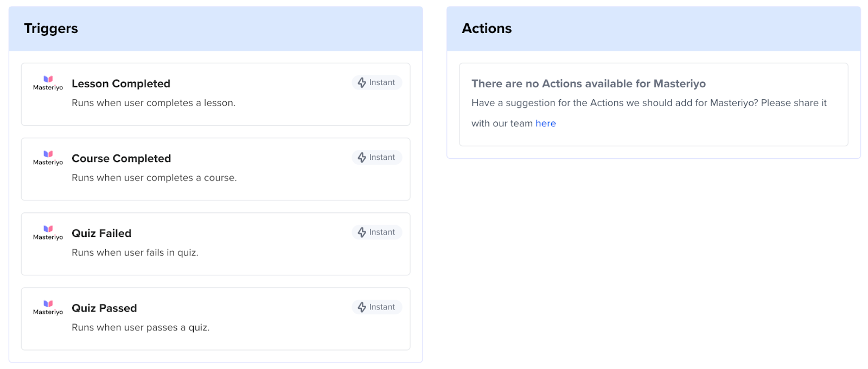Viewport: 868px width, 369px height.
Task: Click 'There are no Actions available' heading
Action: (x=588, y=83)
